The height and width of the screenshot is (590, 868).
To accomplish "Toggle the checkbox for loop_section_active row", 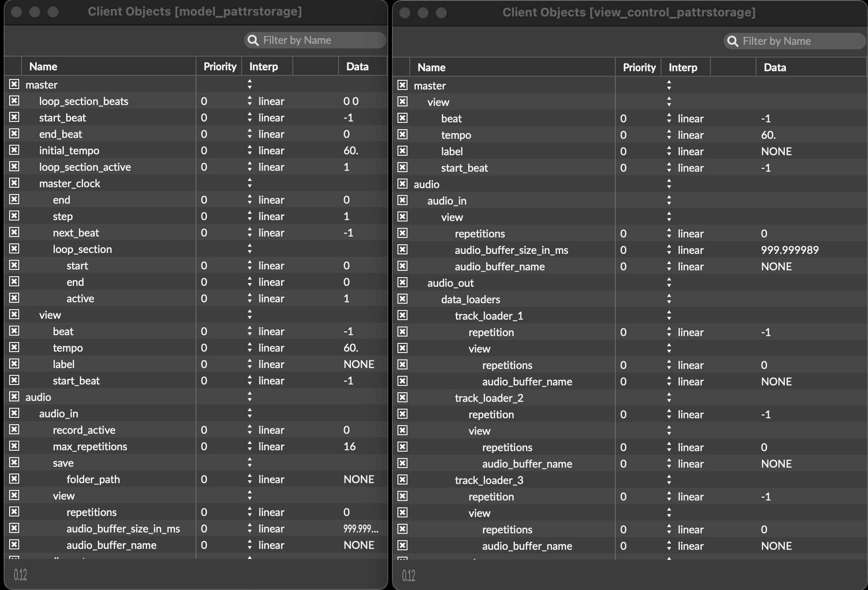I will [14, 167].
